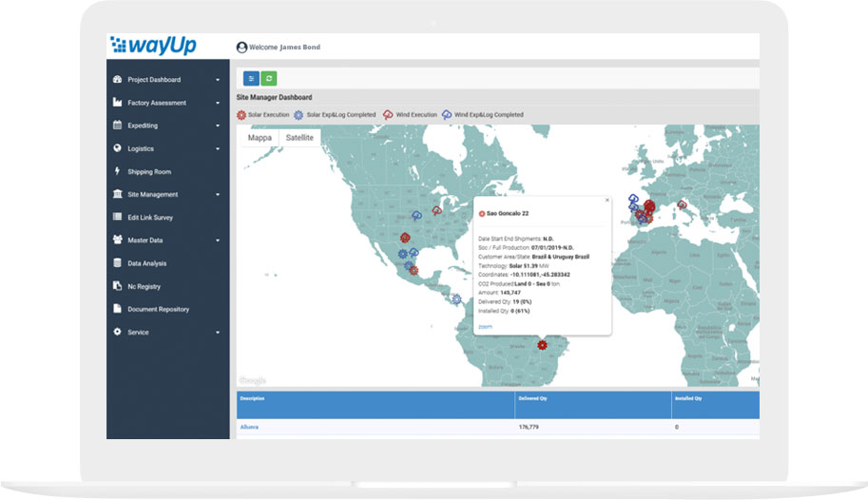Screen dimensions: 868x500
Task: Click the Master Data people icon
Action: tap(117, 240)
